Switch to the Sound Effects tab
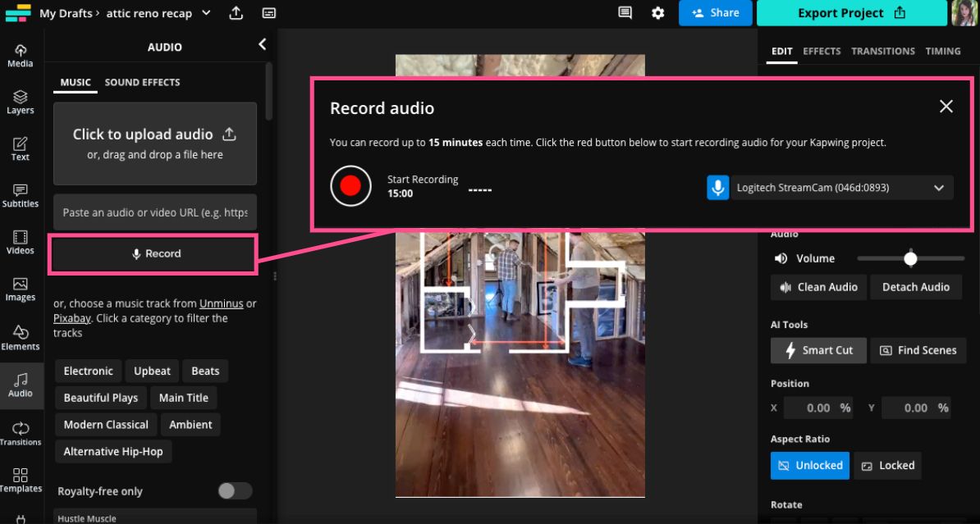This screenshot has width=980, height=524. [142, 82]
